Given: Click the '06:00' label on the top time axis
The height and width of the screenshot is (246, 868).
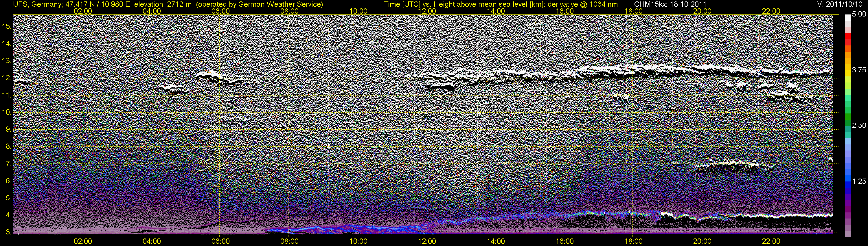Looking at the screenshot, I should pos(220,11).
